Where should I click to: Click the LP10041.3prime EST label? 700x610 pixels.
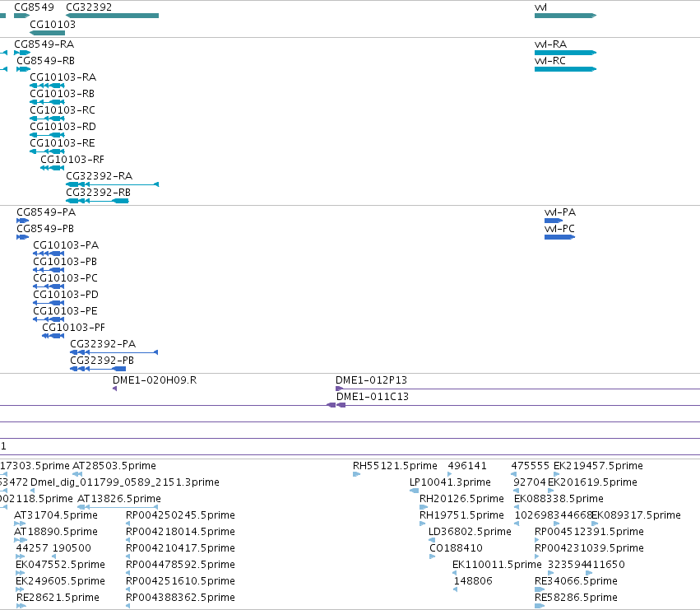click(x=450, y=482)
